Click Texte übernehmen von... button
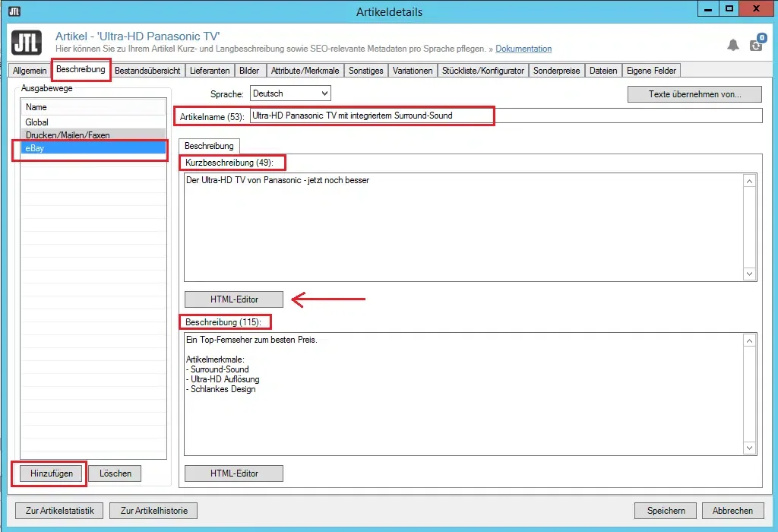The height and width of the screenshot is (532, 778). point(694,93)
